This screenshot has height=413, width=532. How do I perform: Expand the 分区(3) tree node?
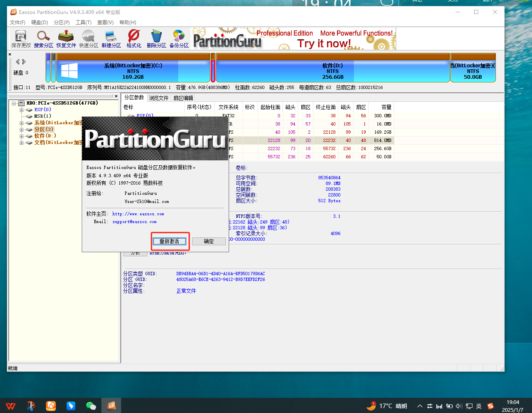pyautogui.click(x=21, y=130)
